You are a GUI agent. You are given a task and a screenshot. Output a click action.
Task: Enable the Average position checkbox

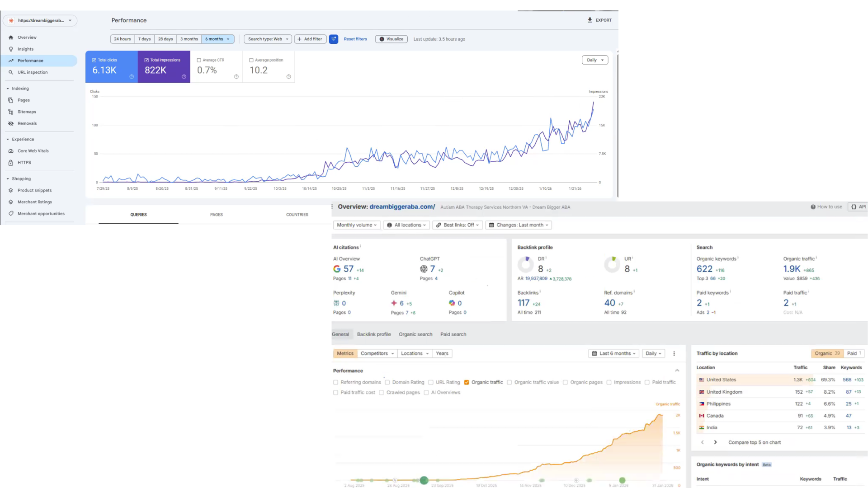251,60
